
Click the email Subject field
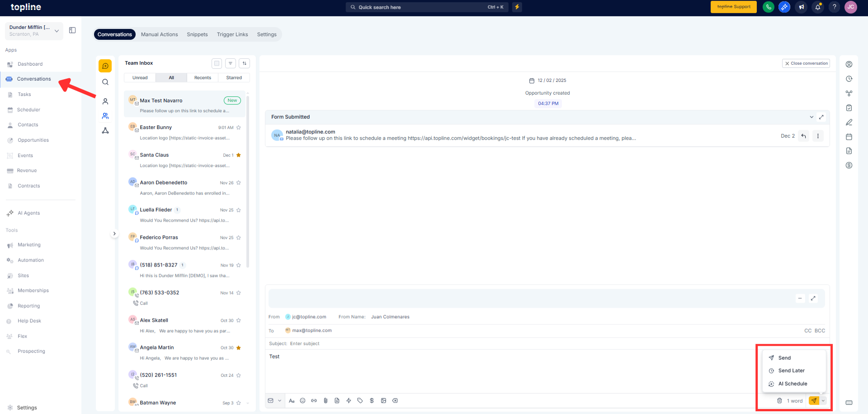coord(547,344)
